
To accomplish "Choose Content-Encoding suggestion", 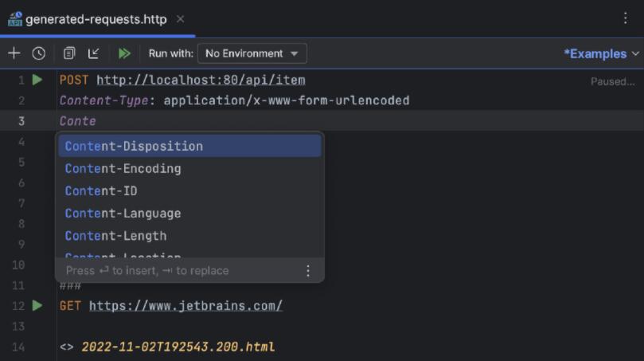I will coord(123,168).
